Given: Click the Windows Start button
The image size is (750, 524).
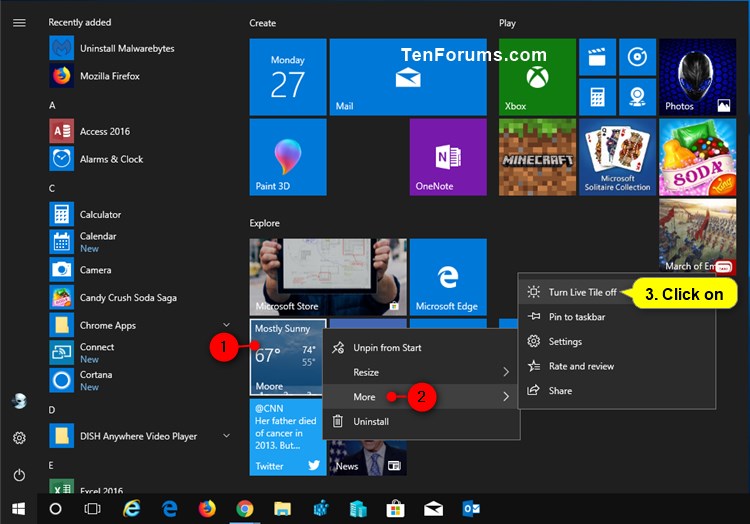Looking at the screenshot, I should pyautogui.click(x=18, y=509).
